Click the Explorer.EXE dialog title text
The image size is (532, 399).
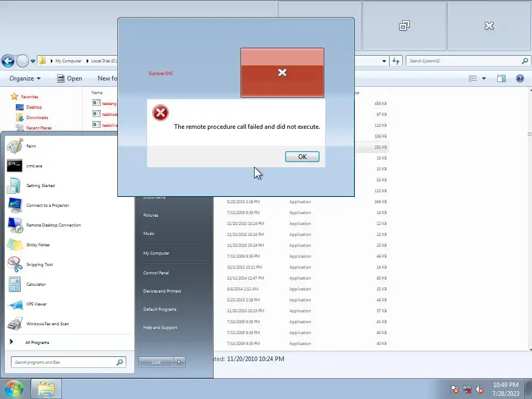(x=161, y=73)
